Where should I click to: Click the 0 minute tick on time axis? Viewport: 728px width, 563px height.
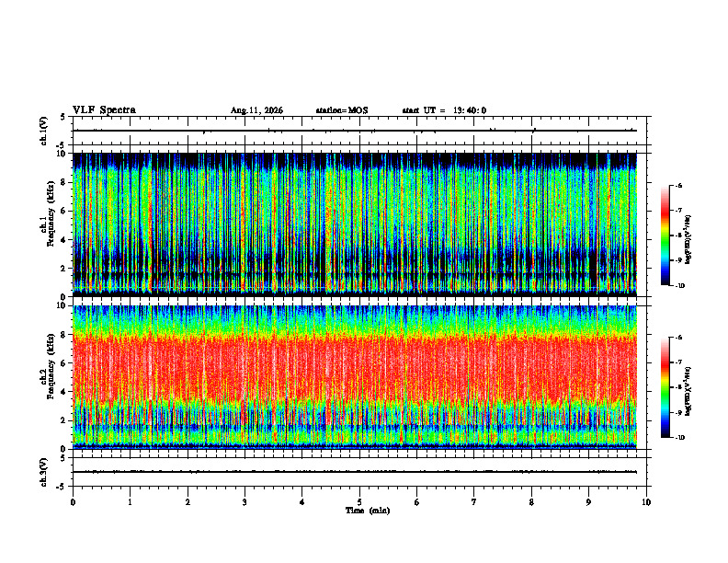73,502
